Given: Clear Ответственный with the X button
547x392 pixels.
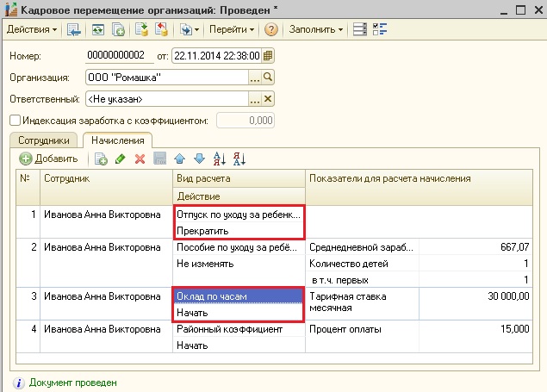Looking at the screenshot, I should [x=268, y=99].
